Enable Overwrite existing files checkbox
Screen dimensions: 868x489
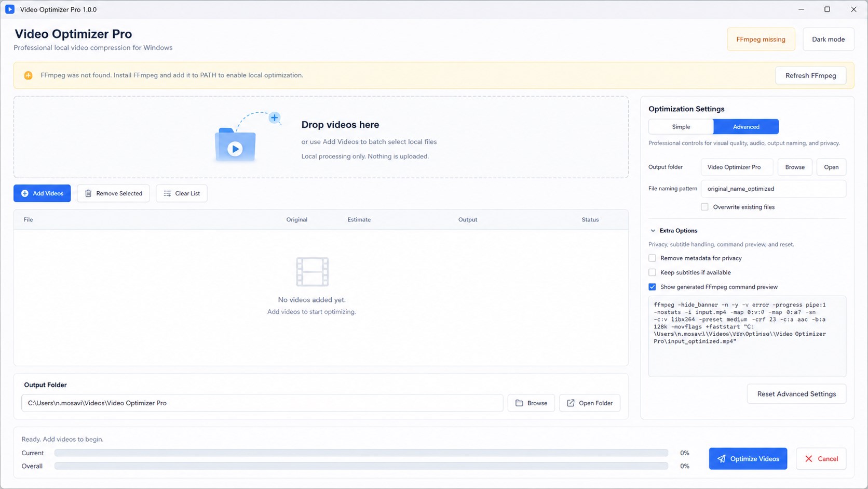(x=704, y=207)
